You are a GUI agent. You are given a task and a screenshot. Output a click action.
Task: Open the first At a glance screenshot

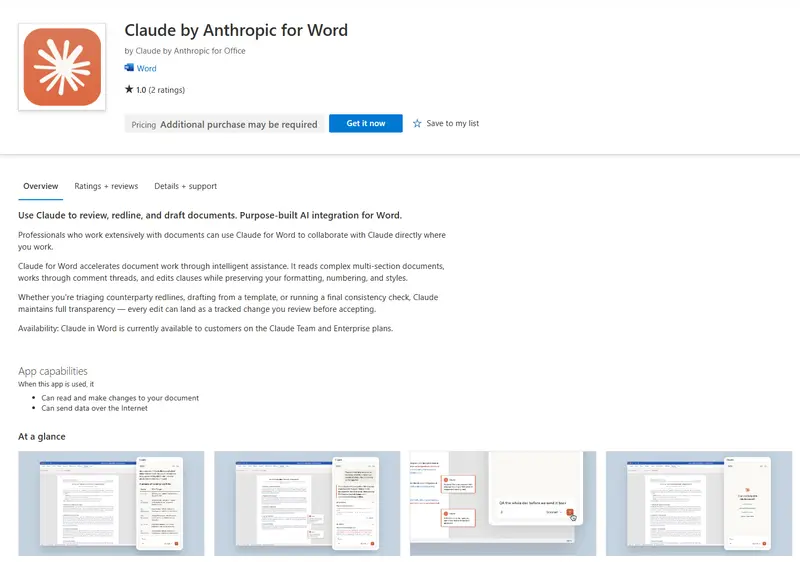pyautogui.click(x=111, y=503)
